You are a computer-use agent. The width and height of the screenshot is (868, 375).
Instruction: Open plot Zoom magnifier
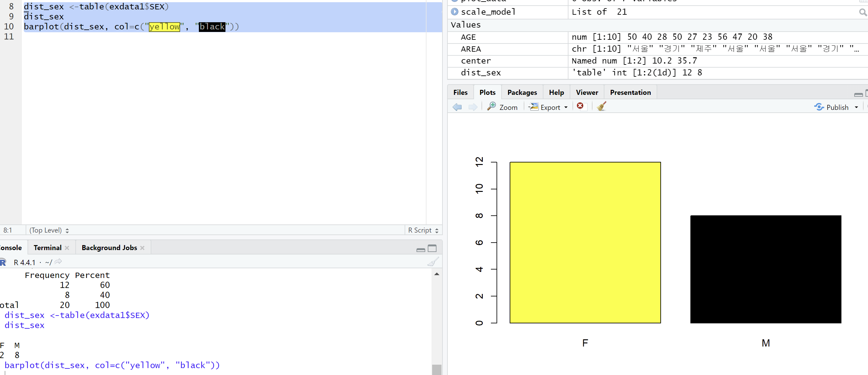502,107
